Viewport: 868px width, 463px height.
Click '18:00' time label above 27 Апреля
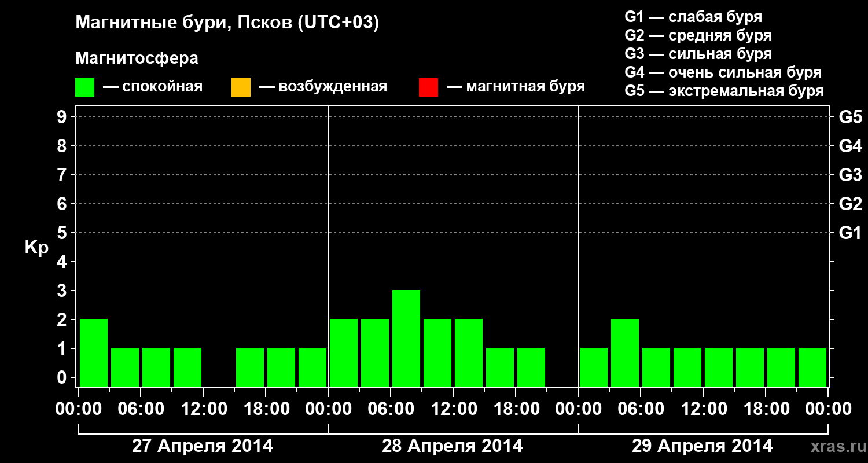point(266,409)
